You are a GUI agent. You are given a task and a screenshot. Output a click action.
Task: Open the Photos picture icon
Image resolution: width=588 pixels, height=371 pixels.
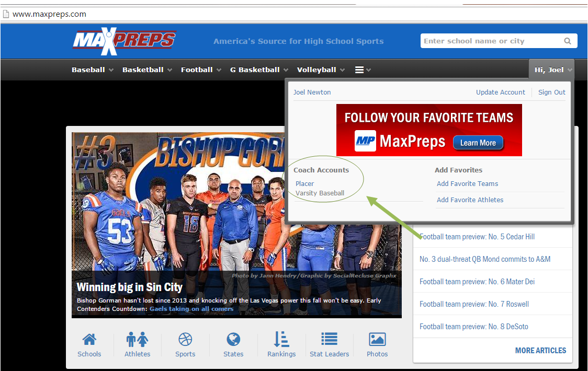(x=377, y=340)
